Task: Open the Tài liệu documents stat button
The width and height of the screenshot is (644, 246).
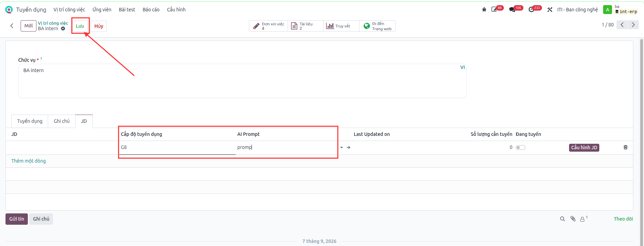Action: pyautogui.click(x=306, y=26)
